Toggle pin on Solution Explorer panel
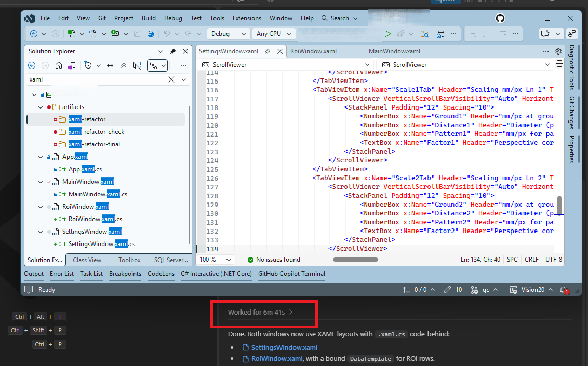 coord(172,52)
